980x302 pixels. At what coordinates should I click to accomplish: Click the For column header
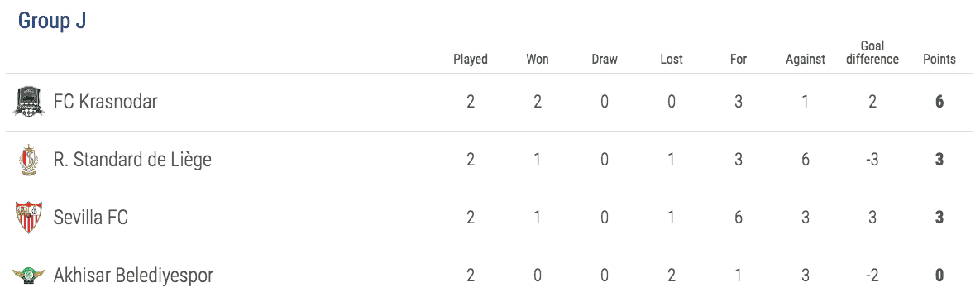click(x=739, y=60)
